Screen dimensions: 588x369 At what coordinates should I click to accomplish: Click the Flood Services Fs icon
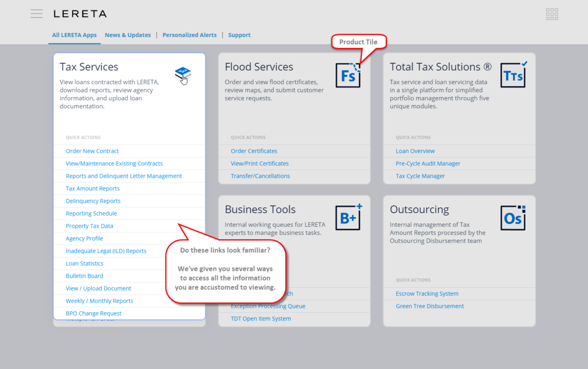coord(348,75)
